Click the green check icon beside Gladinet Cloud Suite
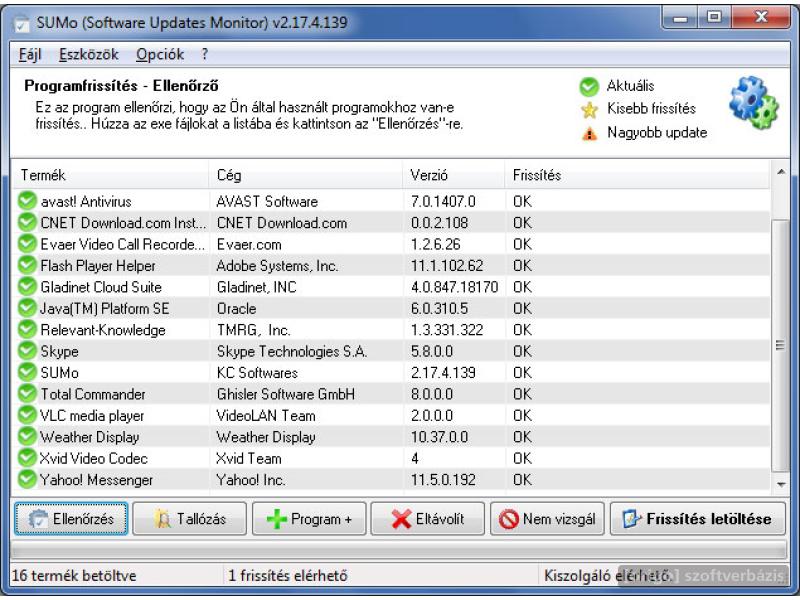The width and height of the screenshot is (800, 600). 27,287
